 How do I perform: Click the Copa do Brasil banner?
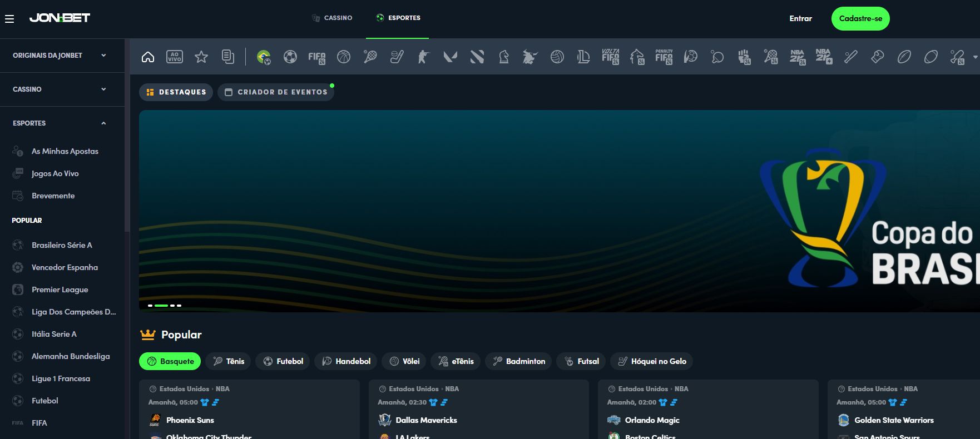[560, 211]
